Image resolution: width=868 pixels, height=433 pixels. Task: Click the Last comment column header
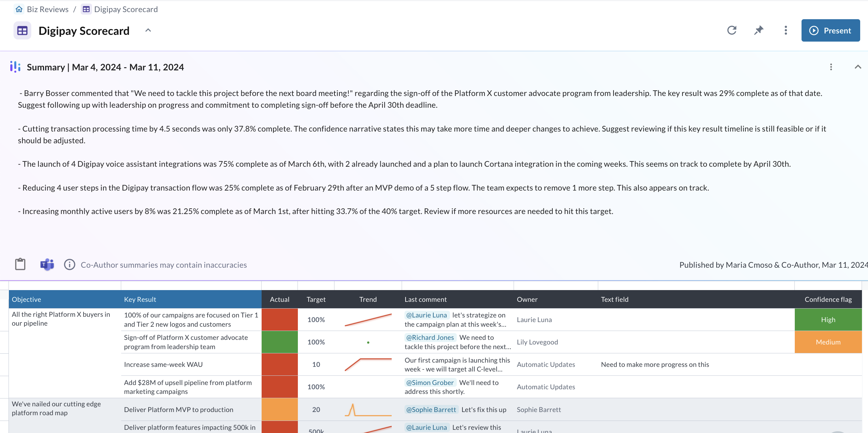[457, 299]
